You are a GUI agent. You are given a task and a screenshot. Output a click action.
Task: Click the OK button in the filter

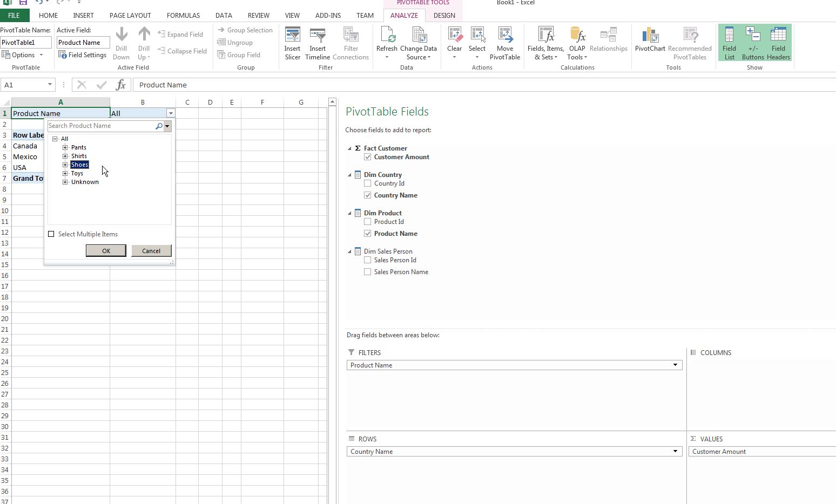pyautogui.click(x=105, y=250)
